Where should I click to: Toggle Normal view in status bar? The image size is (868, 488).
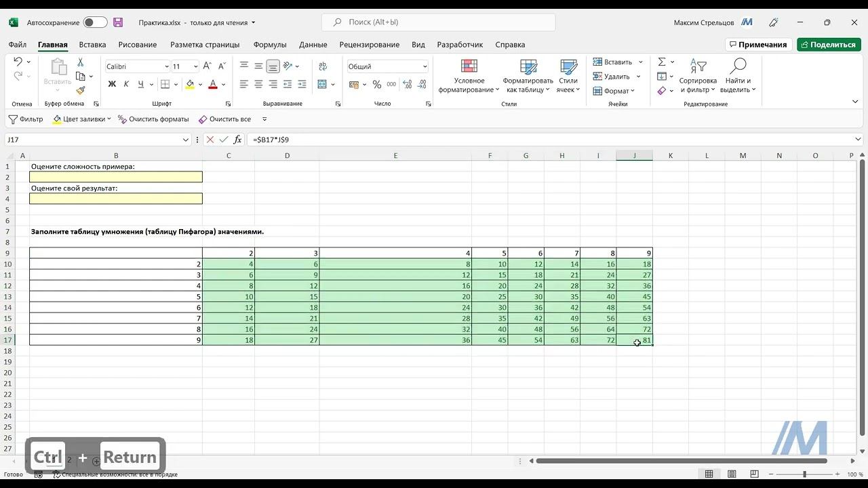coord(709,474)
